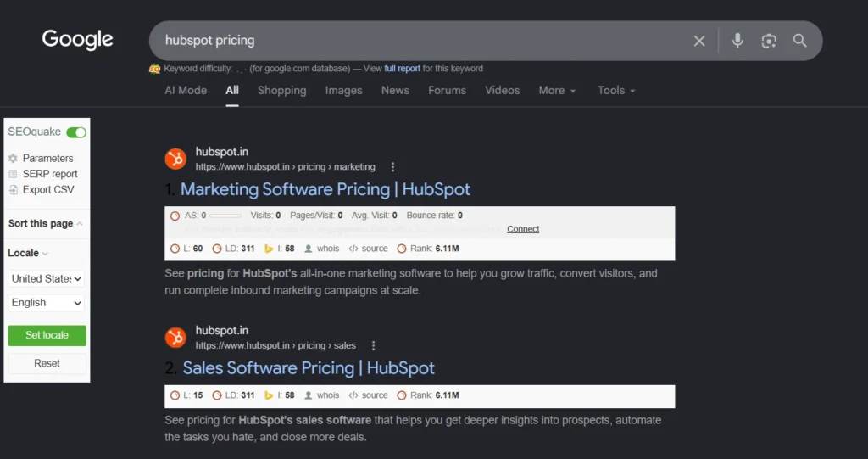Switch to Forums tab

(x=448, y=91)
